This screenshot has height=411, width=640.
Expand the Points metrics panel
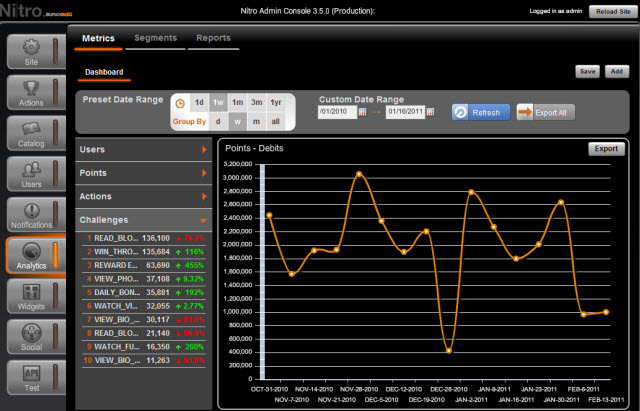click(x=143, y=173)
